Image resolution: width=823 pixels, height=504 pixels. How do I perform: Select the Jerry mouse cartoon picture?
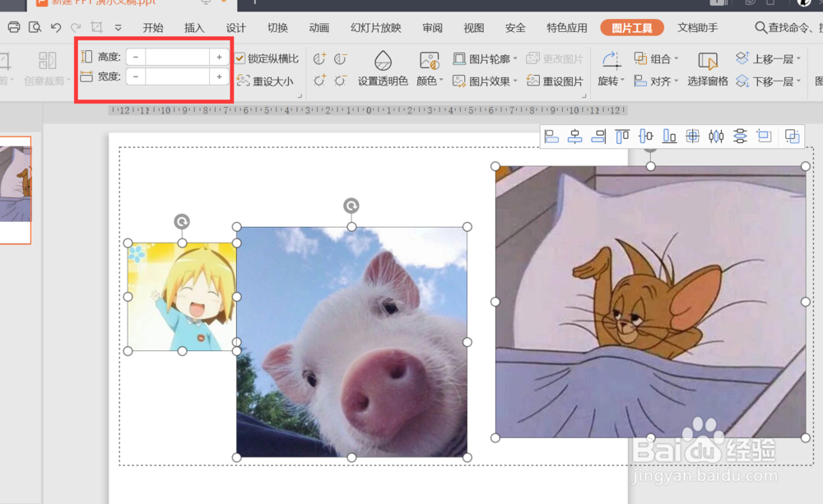pyautogui.click(x=650, y=302)
